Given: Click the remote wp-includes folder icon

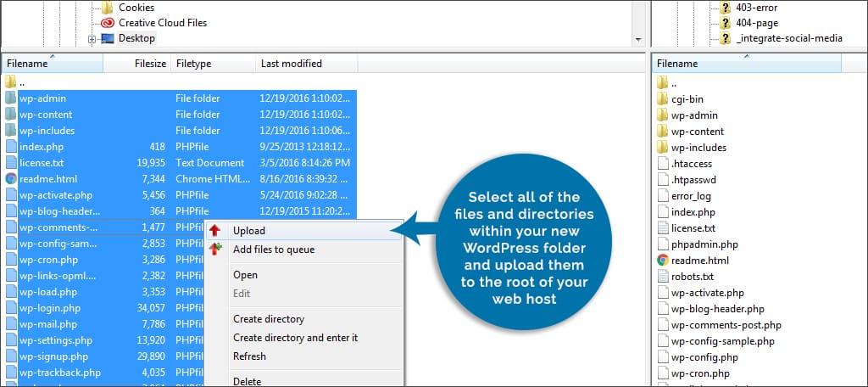Looking at the screenshot, I should (663, 148).
